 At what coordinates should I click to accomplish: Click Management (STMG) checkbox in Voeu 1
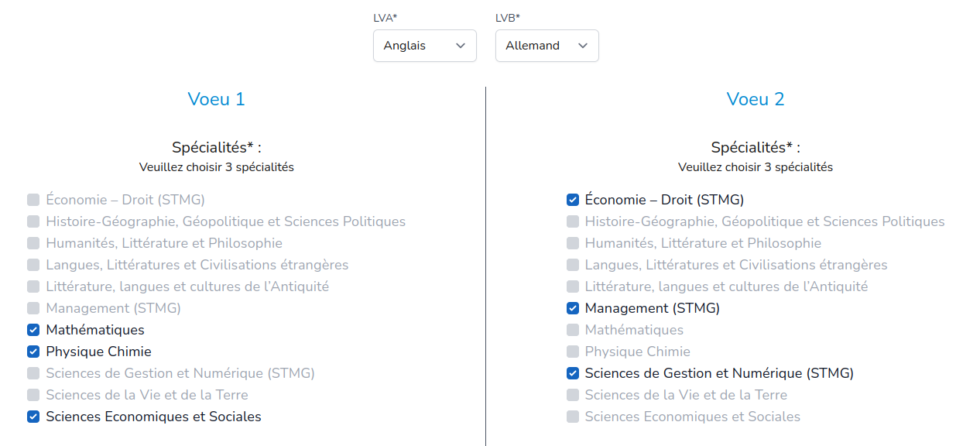pos(33,308)
